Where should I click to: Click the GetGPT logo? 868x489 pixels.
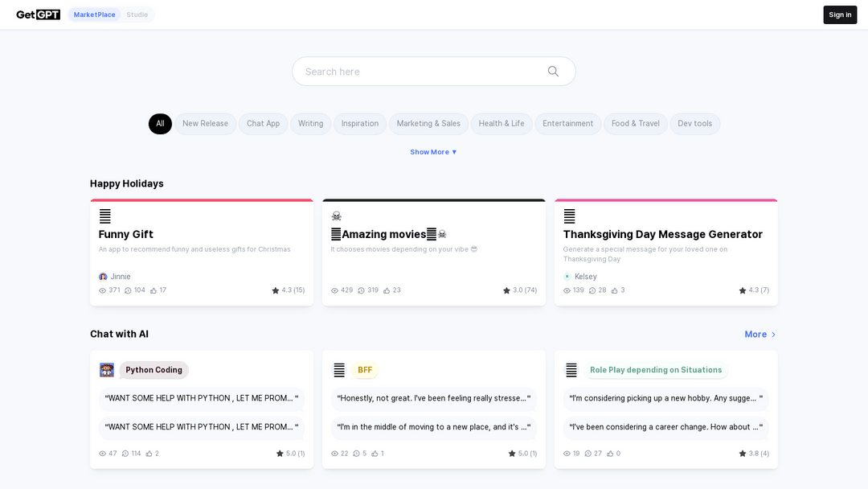(38, 14)
